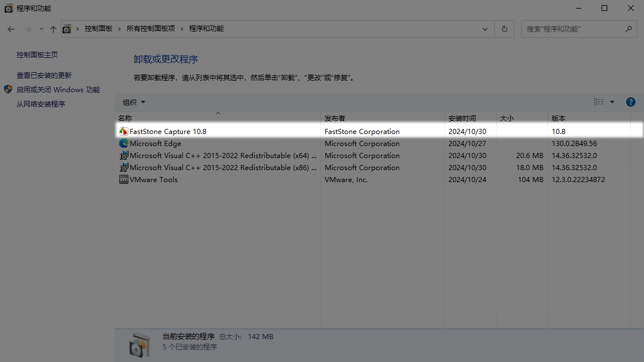
Task: Click the refresh button beside address bar
Action: (504, 29)
